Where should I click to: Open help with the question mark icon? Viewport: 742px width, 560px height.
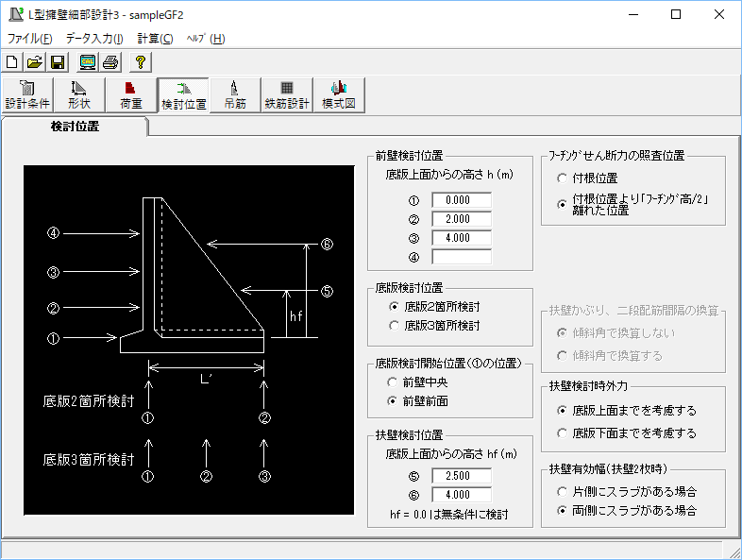point(140,62)
